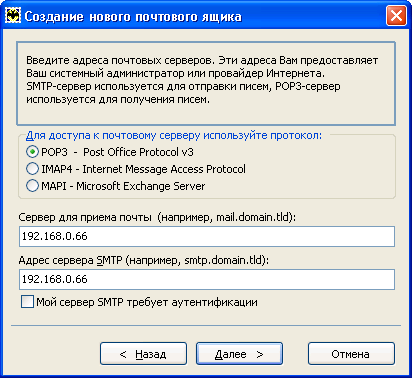
Task: Close the mailbox creation dialog
Action: (x=396, y=16)
